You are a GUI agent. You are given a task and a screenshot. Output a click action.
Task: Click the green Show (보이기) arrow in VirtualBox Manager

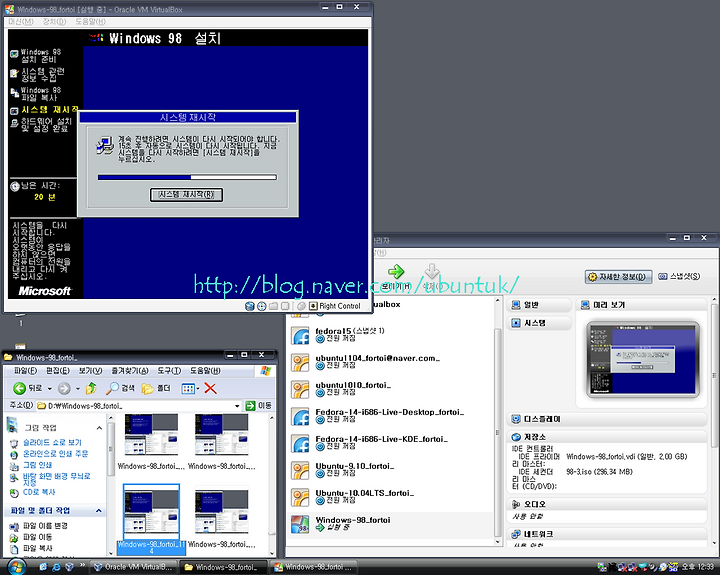tap(396, 271)
